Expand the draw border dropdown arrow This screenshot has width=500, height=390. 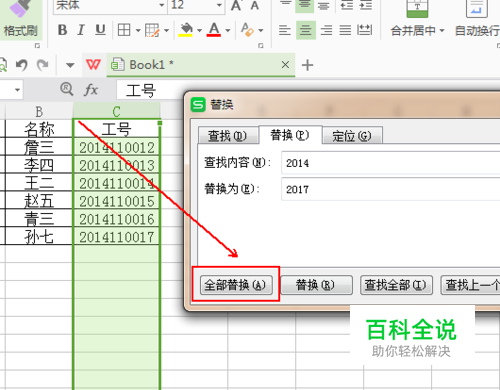(x=166, y=31)
